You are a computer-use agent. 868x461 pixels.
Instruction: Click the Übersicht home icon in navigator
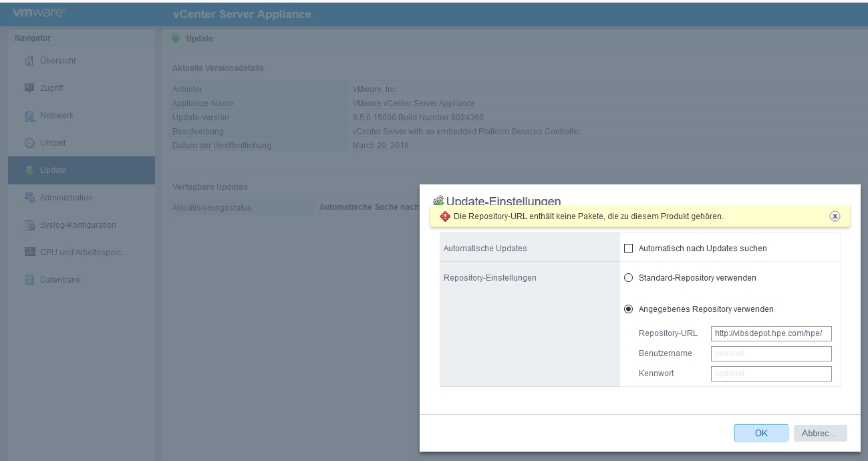29,61
